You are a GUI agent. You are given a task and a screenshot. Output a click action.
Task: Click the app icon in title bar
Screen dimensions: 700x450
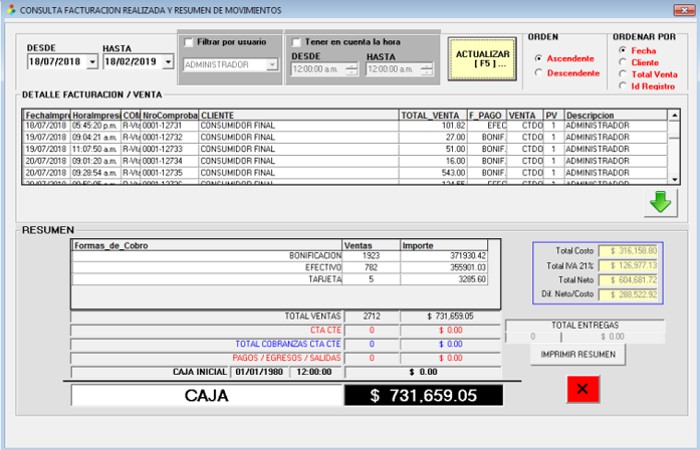coord(10,9)
